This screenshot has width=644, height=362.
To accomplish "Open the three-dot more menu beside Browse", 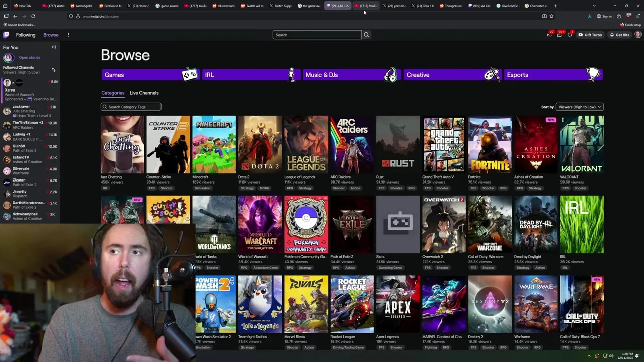I will tap(68, 35).
